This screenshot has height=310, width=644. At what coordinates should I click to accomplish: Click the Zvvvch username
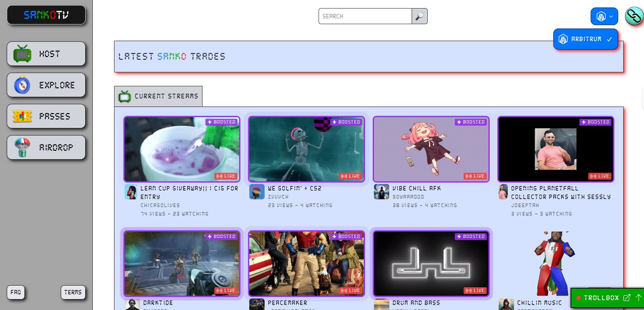[x=278, y=197]
